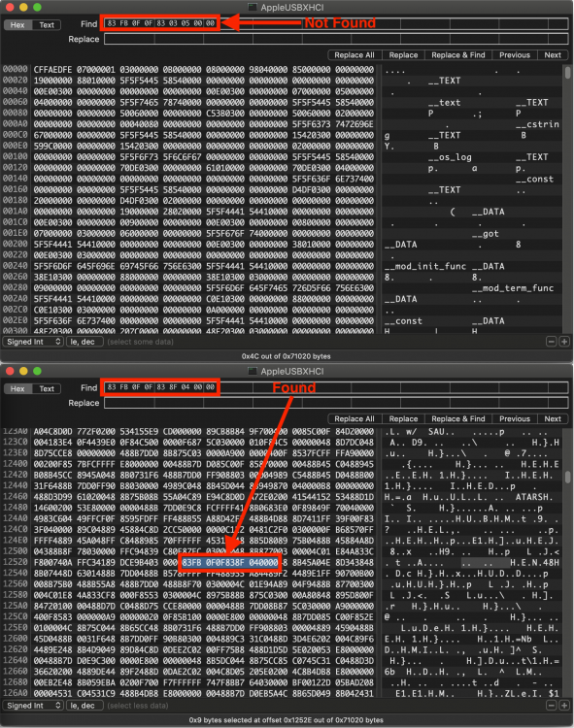Select __cstrin text in top window

pos(537,124)
